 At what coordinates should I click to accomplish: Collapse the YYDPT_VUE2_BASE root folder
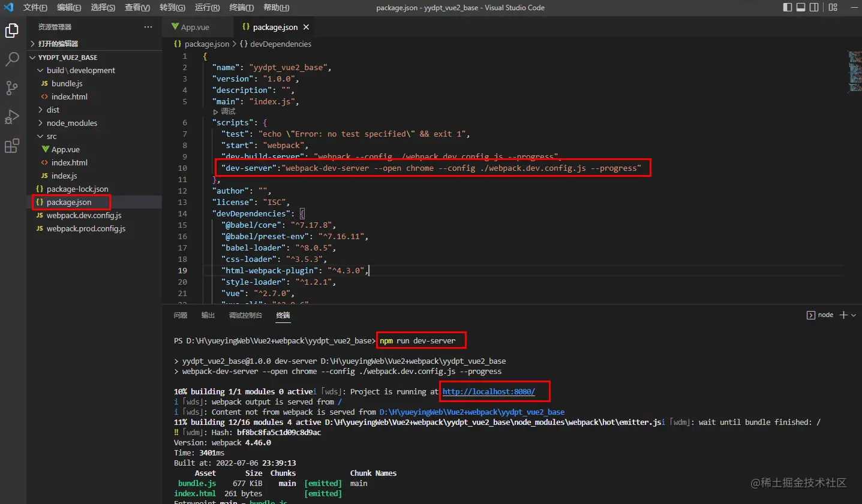pos(95,58)
